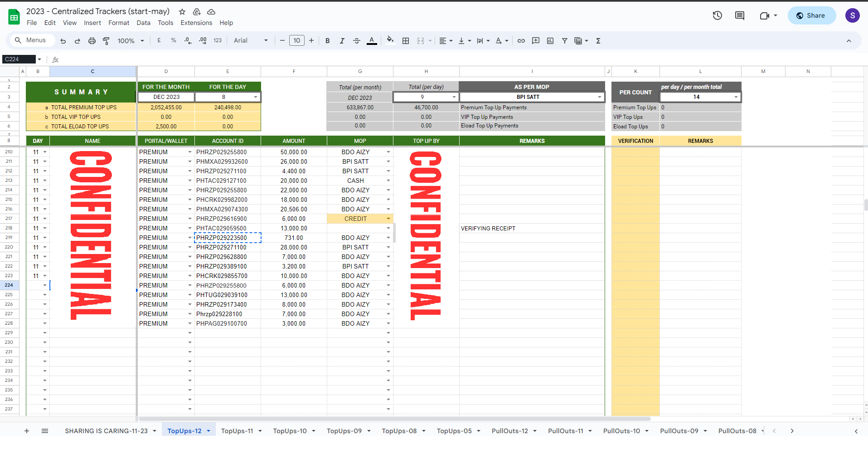Open version history clock icon

click(717, 15)
